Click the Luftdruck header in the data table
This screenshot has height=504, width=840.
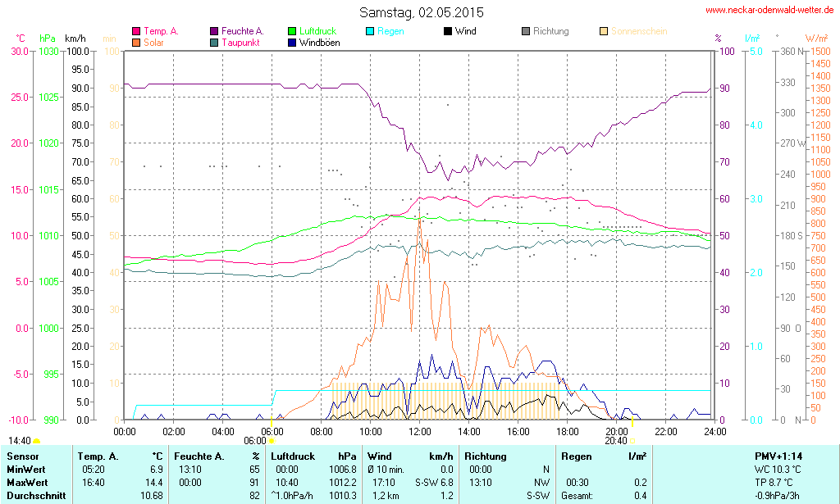pyautogui.click(x=294, y=456)
